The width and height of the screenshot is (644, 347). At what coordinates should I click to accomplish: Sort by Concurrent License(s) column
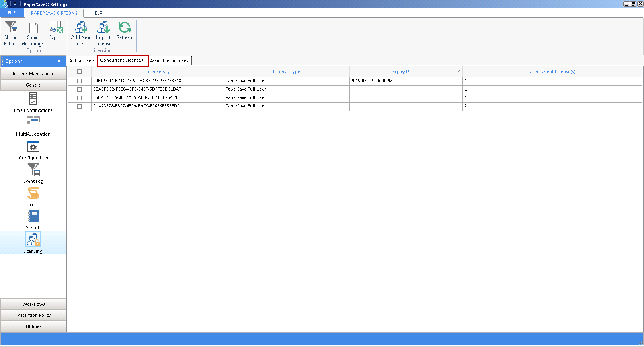(x=552, y=72)
